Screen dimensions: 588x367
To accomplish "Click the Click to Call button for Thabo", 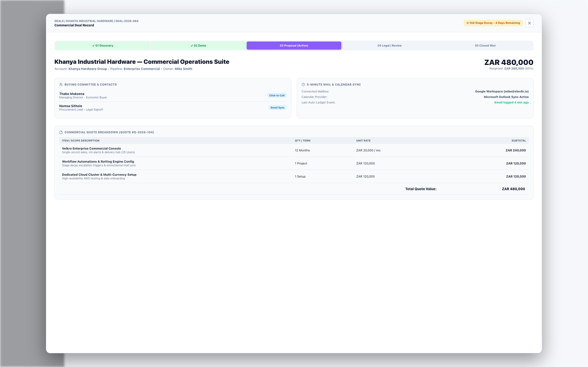I will 277,95.
